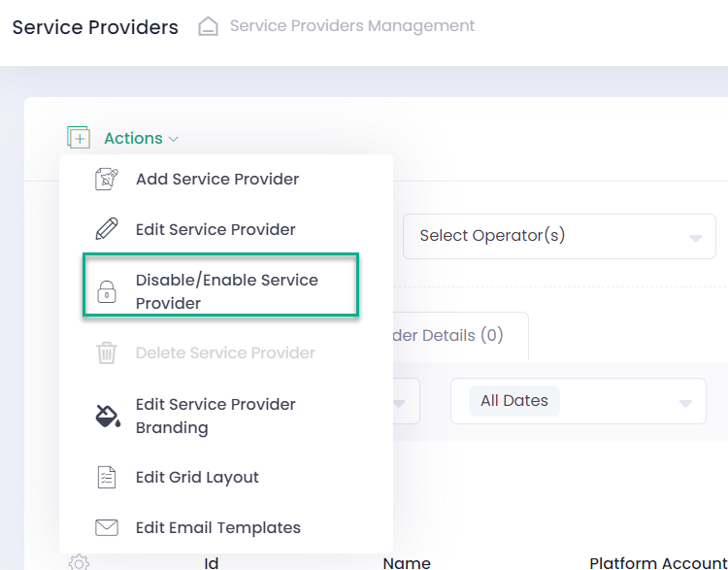Open the grid settings gear icon
This screenshot has height=570, width=728.
(x=79, y=561)
